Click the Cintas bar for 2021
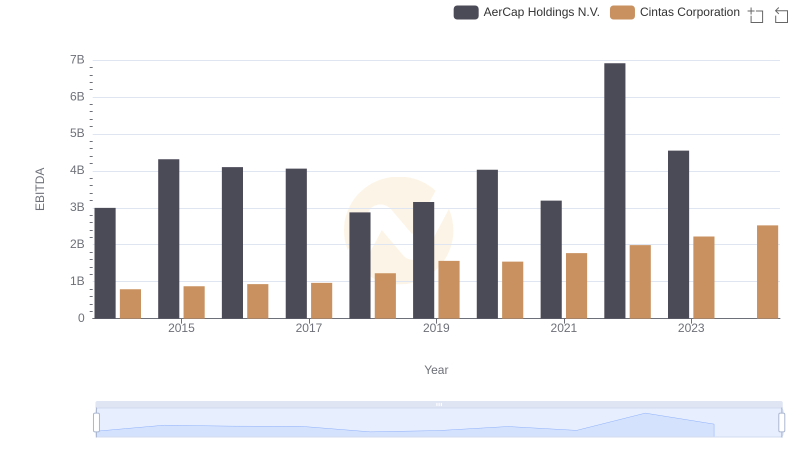The height and width of the screenshot is (461, 800). pyautogui.click(x=577, y=286)
